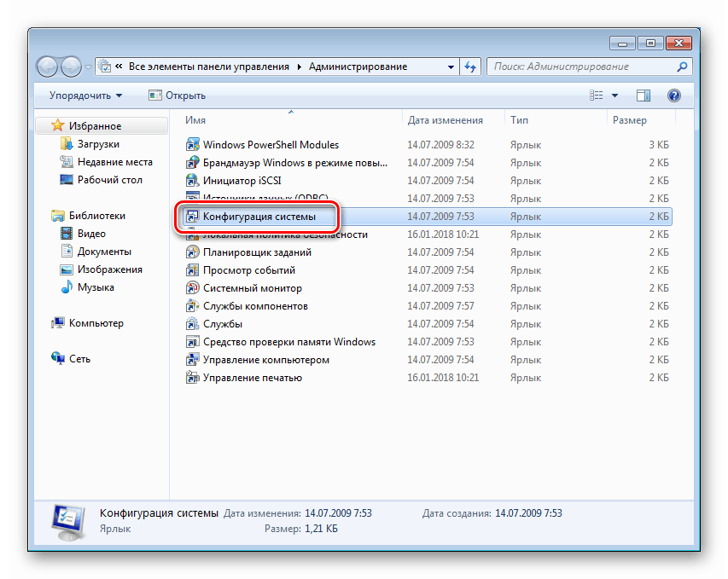
Task: Click Все элементы панели управления breadcrumb
Action: tap(209, 67)
